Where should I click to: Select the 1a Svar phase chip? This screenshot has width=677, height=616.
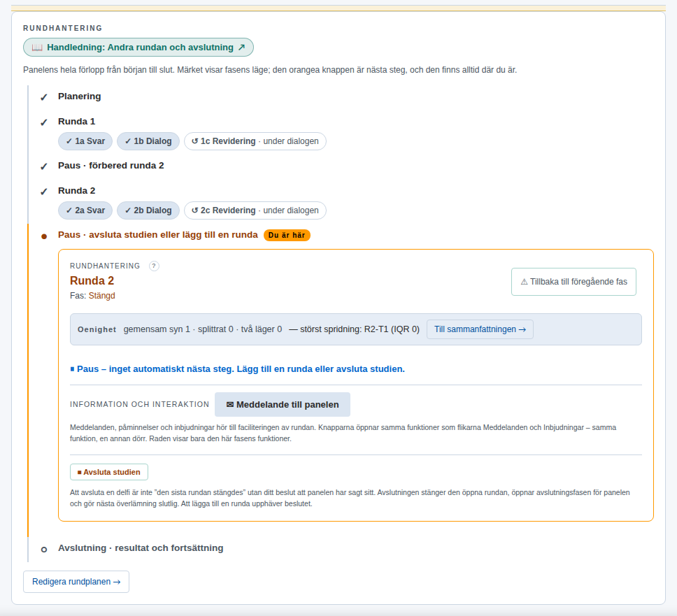click(85, 141)
